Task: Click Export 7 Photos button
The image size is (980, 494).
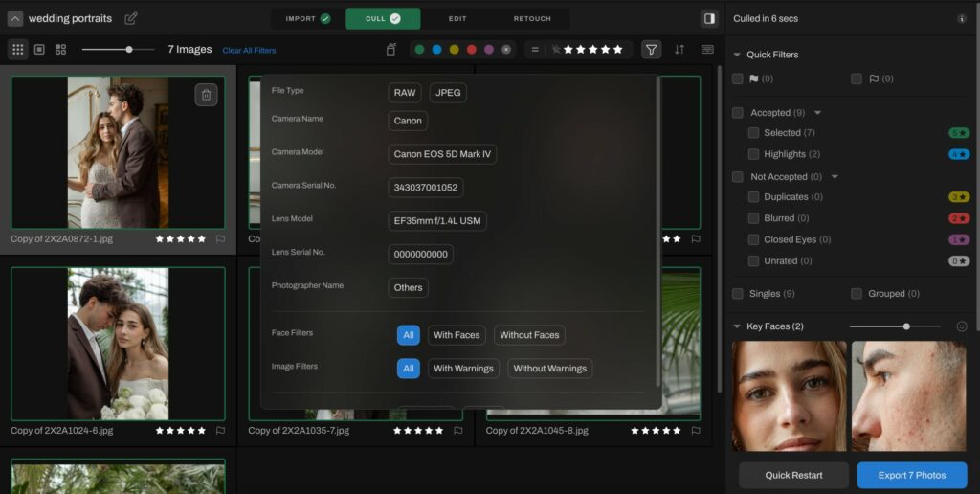Action: [x=912, y=475]
